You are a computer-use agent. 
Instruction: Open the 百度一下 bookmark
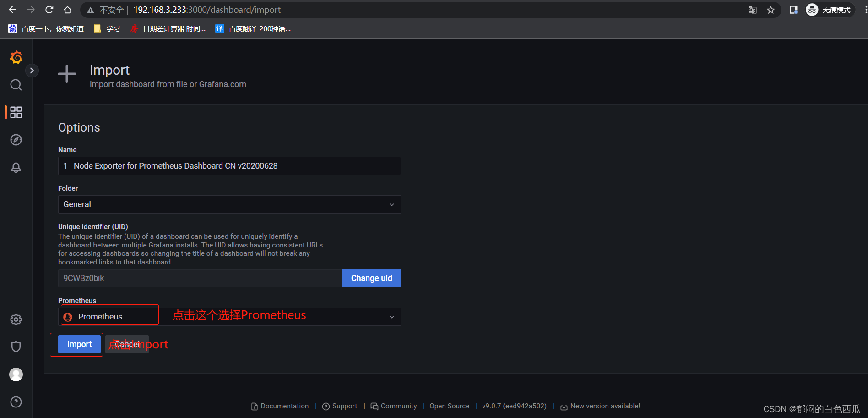pyautogui.click(x=46, y=28)
